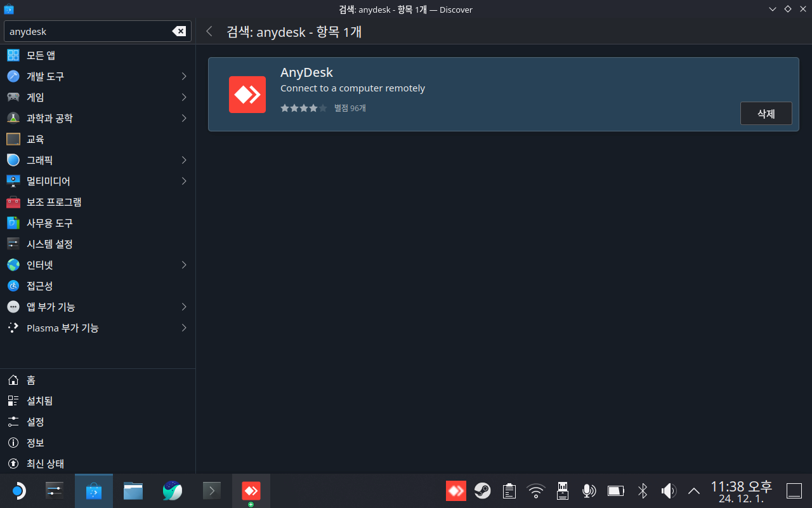Open the 보조 프로그램 toolbox icon

(13, 202)
